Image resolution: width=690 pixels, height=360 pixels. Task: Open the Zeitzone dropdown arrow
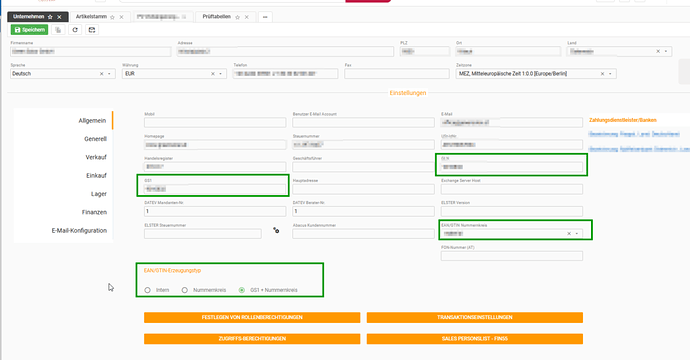(x=610, y=74)
